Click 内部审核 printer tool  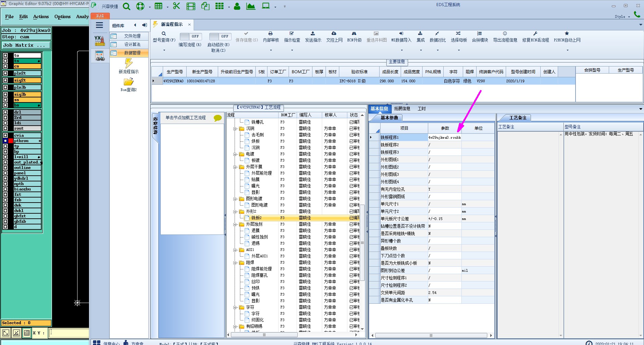click(271, 37)
